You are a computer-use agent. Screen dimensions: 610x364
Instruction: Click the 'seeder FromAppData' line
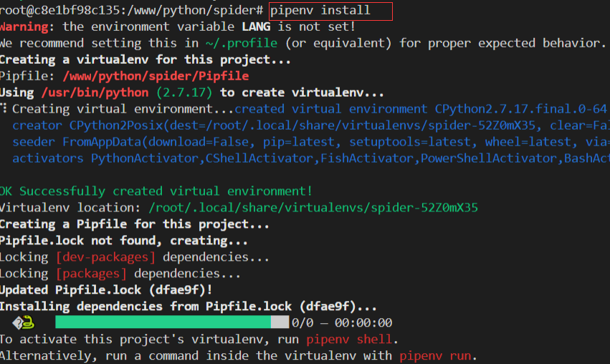click(x=311, y=142)
